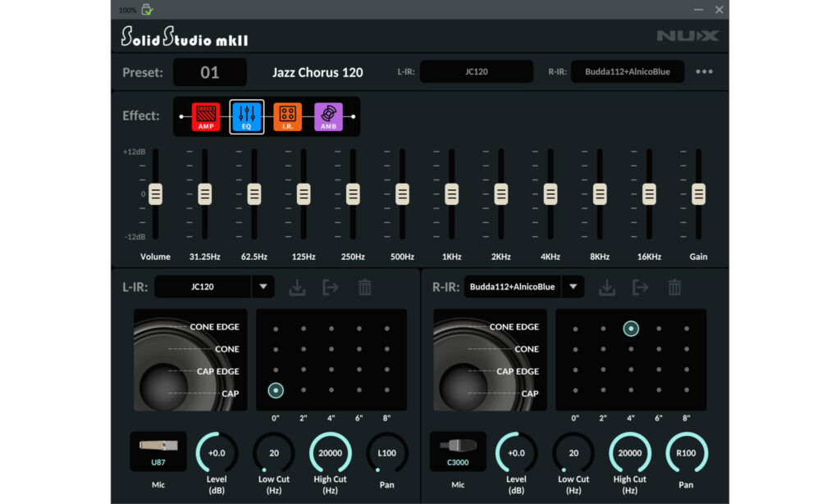The image size is (840, 504).
Task: Open the 100% zoom menu at window top
Action: pos(130,9)
